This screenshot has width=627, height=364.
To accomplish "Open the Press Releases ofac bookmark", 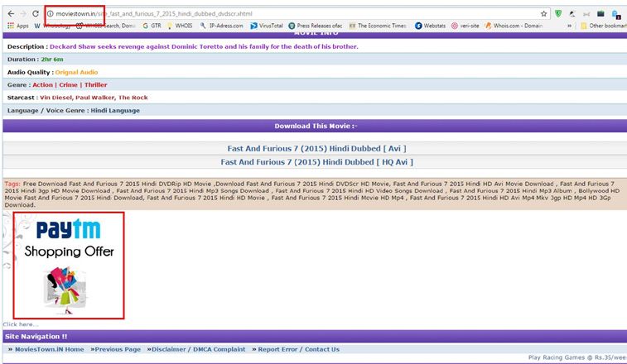I will (315, 26).
